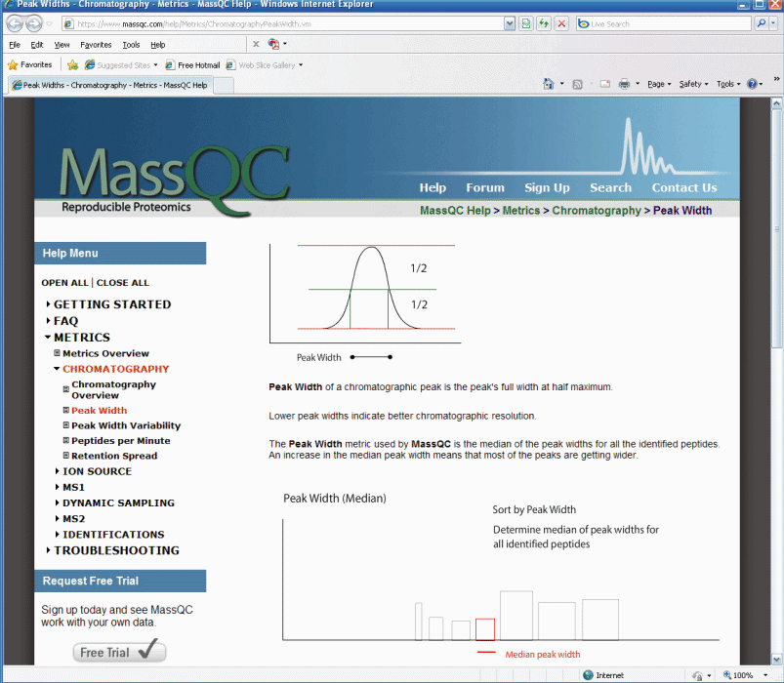Screen dimensions: 784x683
Task: Open the Page menu dropdown
Action: coord(659,84)
